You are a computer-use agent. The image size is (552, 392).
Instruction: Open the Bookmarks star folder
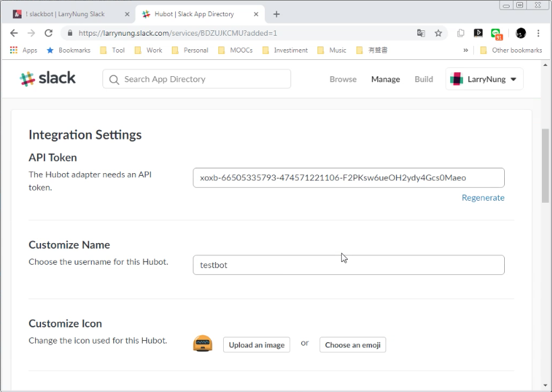68,50
